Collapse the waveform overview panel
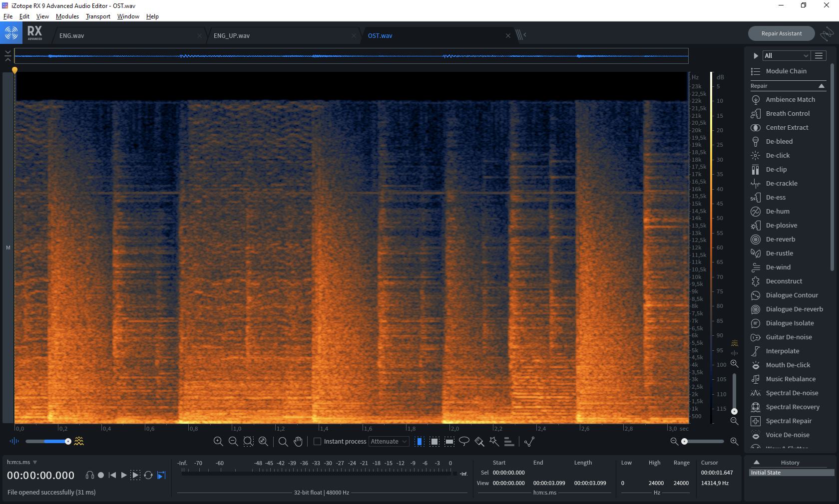 click(7, 56)
